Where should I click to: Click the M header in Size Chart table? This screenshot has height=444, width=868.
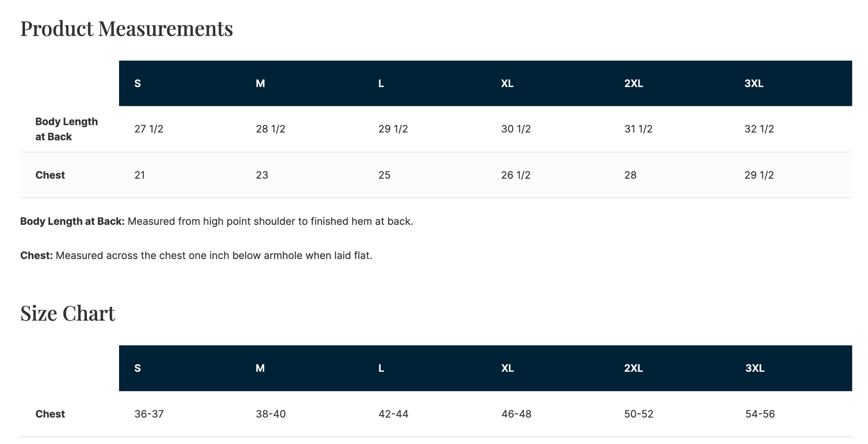click(260, 368)
